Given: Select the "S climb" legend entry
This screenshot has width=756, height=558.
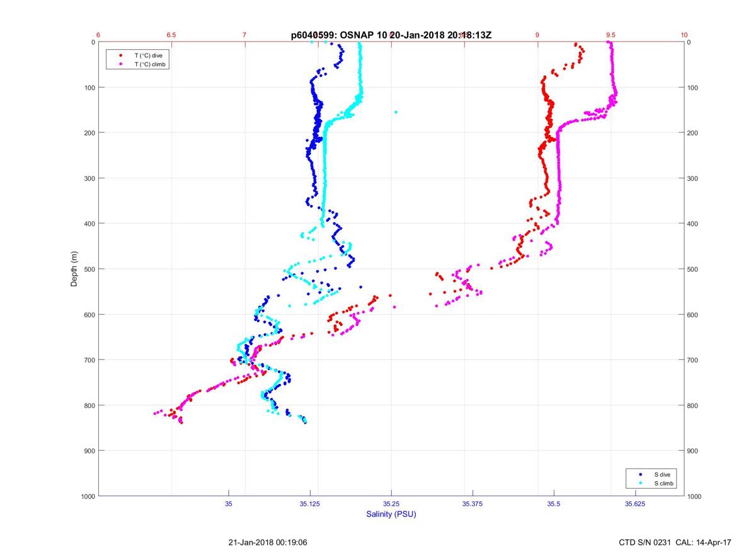Looking at the screenshot, I should point(663,483).
